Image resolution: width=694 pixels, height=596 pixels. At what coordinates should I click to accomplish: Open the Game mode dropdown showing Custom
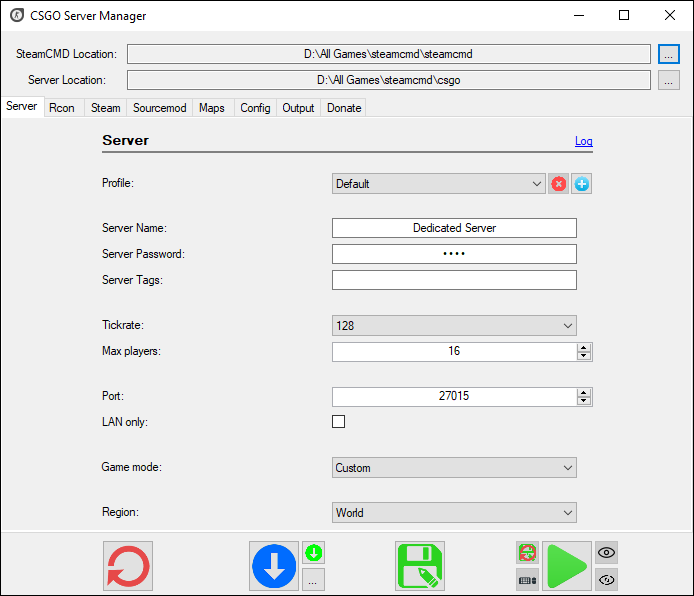[x=454, y=468]
